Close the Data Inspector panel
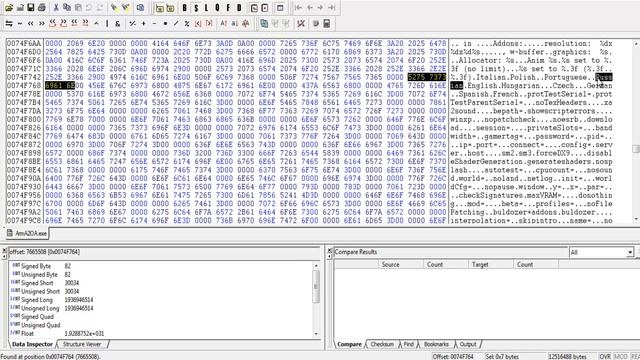The height and width of the screenshot is (360, 640). 4,250
